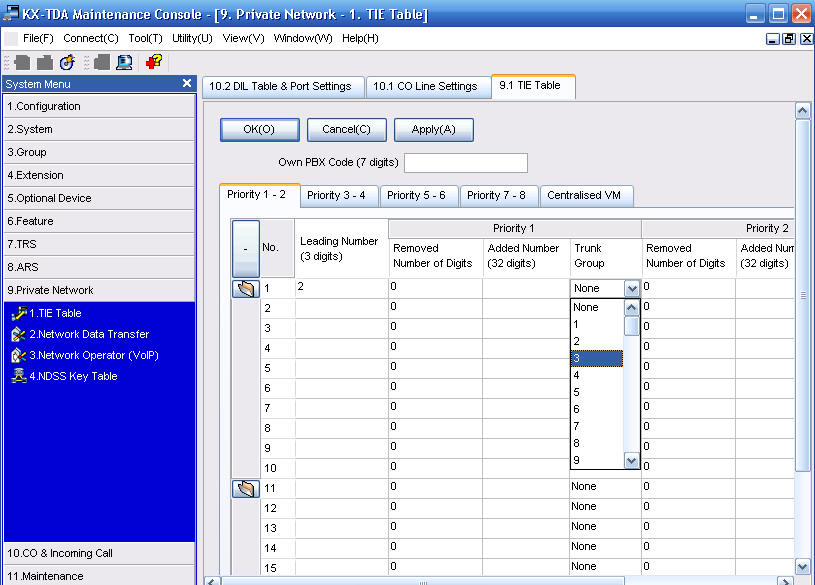Open the 4.Extension menu section
The width and height of the screenshot is (815, 585).
tap(99, 175)
